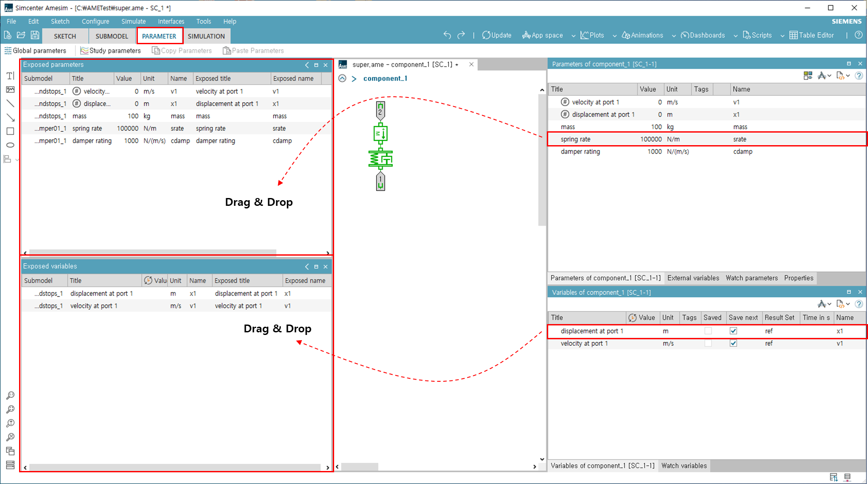Select the Rectangle drawing tool
This screenshot has height=484, width=868.
pyautogui.click(x=10, y=131)
